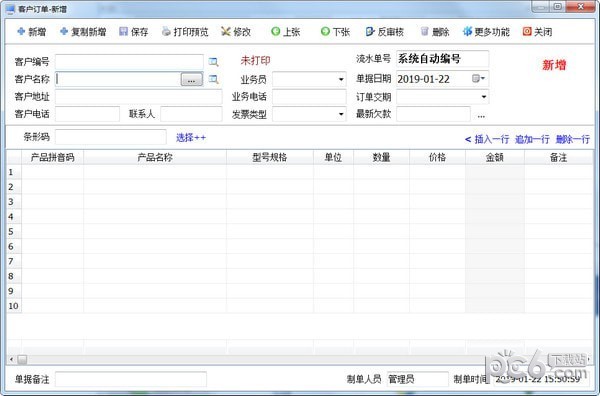Screen dimensions: 600x396
Task: Go to next record with 下张
Action: (x=335, y=32)
